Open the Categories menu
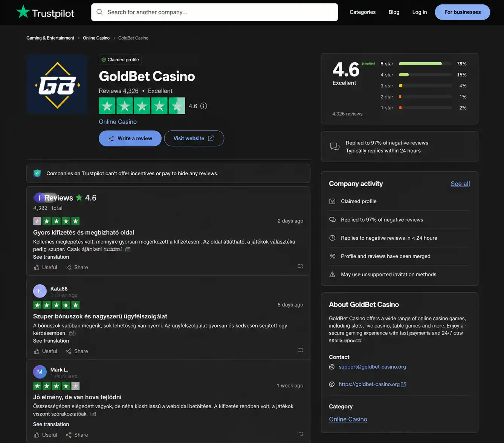This screenshot has height=443, width=504. pyautogui.click(x=362, y=12)
